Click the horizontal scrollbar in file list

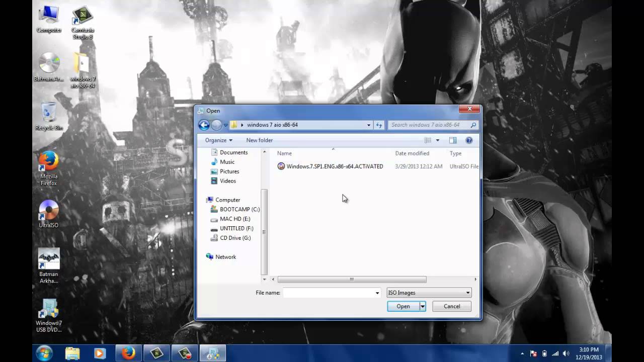(352, 280)
